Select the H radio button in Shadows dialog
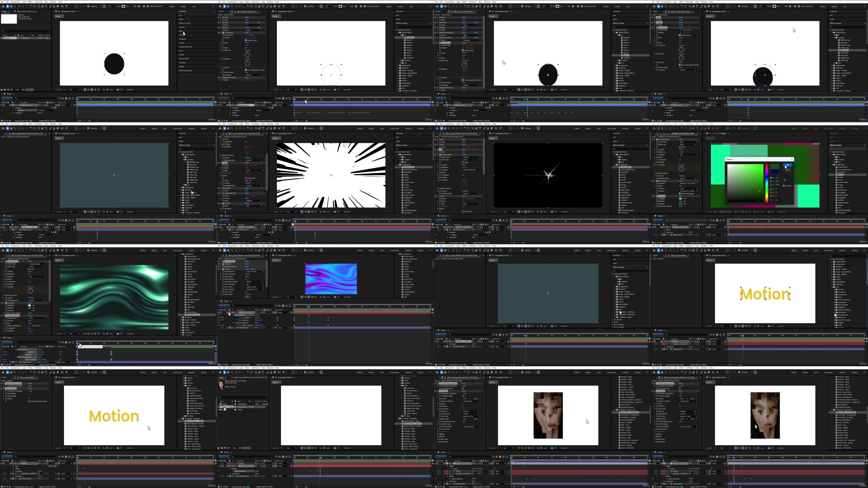Viewport: 868px width, 488px height. pos(771,178)
